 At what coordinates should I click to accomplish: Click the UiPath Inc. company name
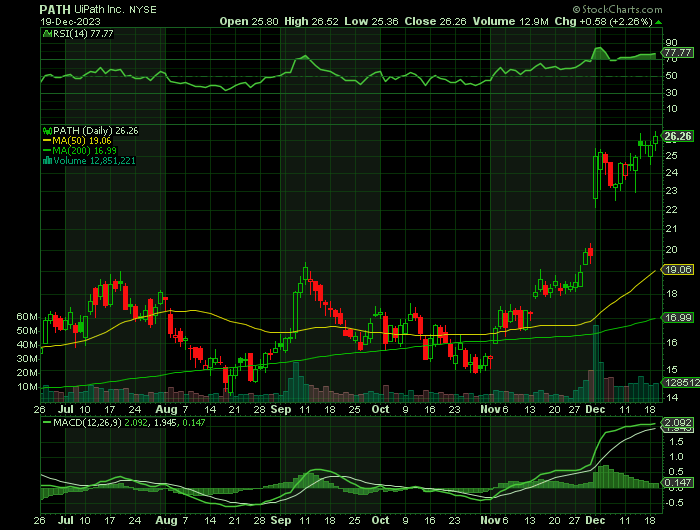[99, 9]
